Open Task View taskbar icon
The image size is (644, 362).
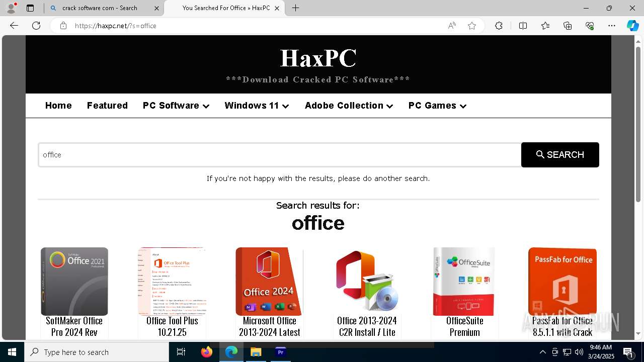(x=181, y=352)
